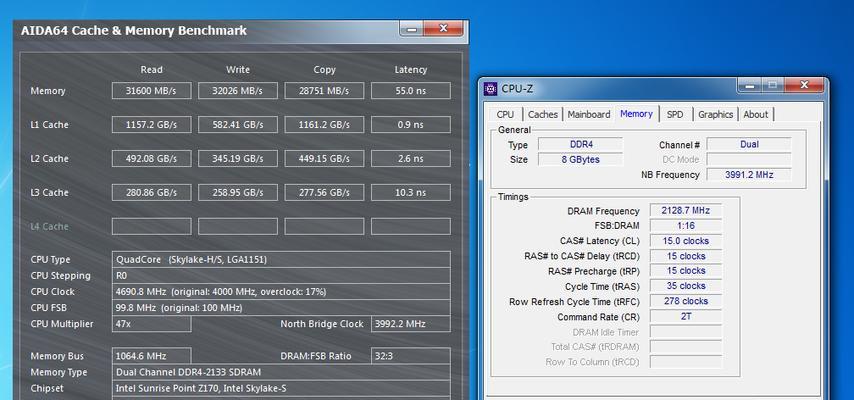This screenshot has width=854, height=400.
Task: Minimize the CPU-Z window
Action: point(749,86)
